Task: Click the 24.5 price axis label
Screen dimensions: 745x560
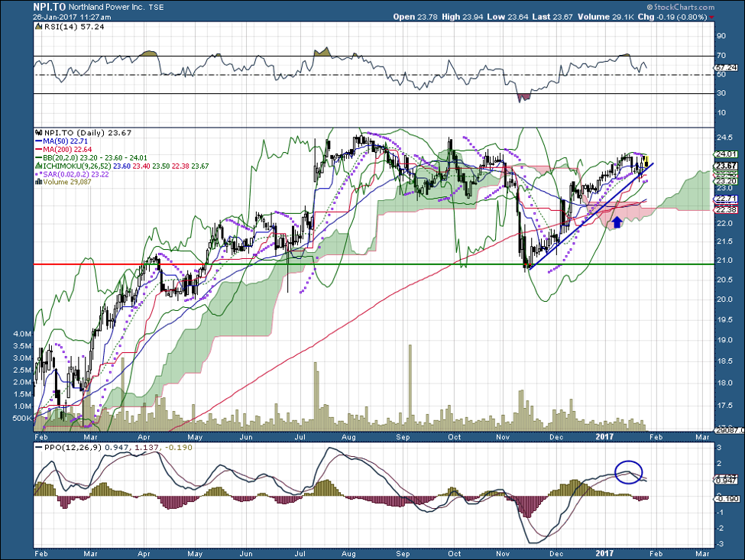Action: [724, 138]
